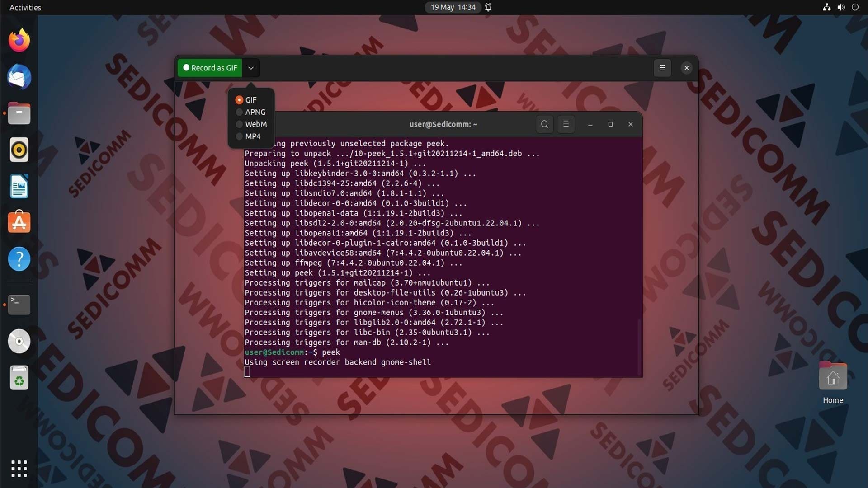Launch Rhythmbox music player
The width and height of the screenshot is (868, 488).
point(19,150)
